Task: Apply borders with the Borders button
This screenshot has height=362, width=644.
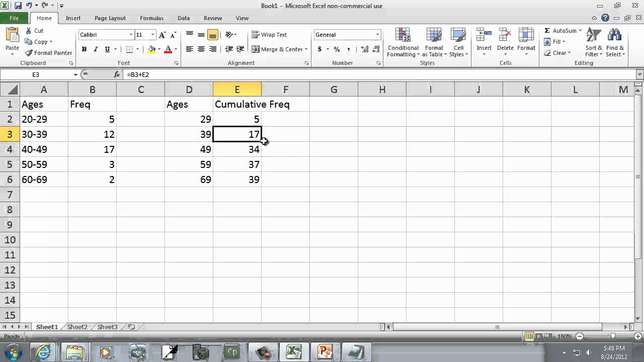Action: click(x=129, y=49)
